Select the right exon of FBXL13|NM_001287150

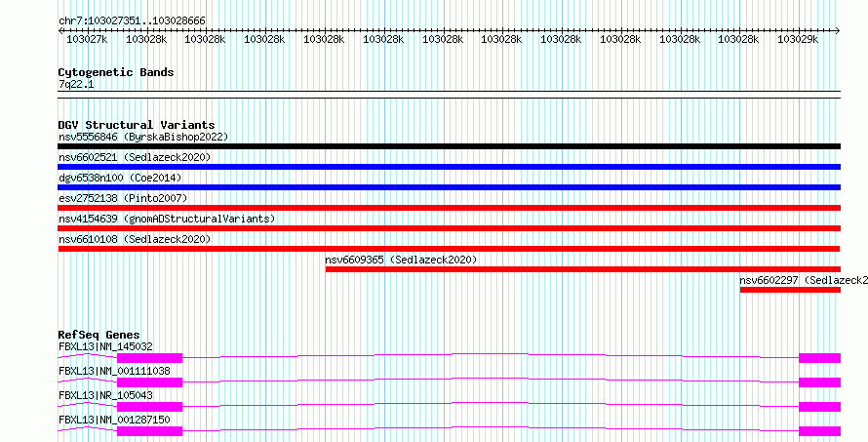click(x=819, y=431)
